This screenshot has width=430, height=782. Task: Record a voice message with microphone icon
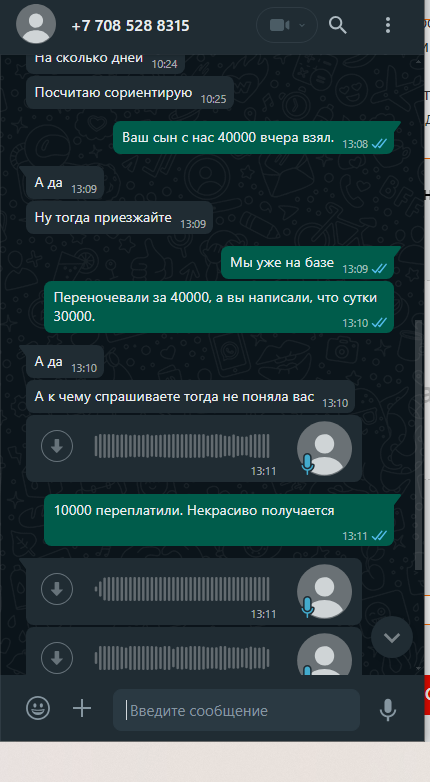(x=388, y=709)
